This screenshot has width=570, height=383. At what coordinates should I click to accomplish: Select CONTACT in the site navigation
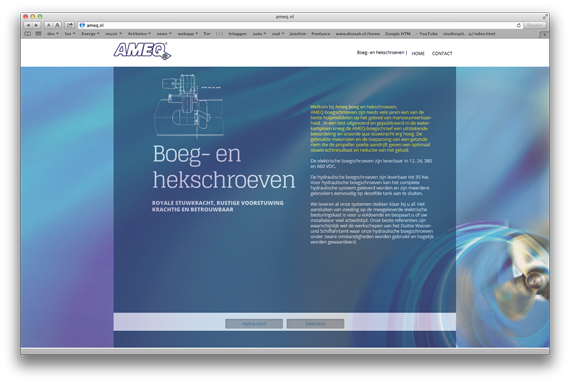tap(442, 53)
